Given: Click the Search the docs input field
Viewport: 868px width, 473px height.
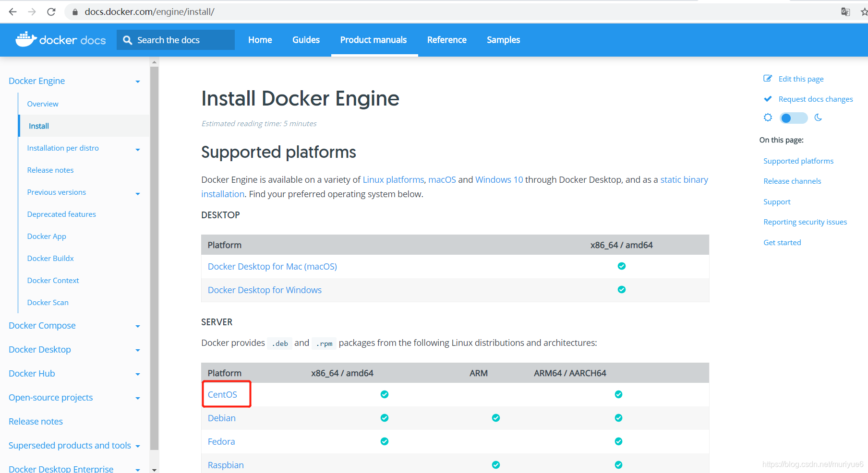Looking at the screenshot, I should click(176, 40).
